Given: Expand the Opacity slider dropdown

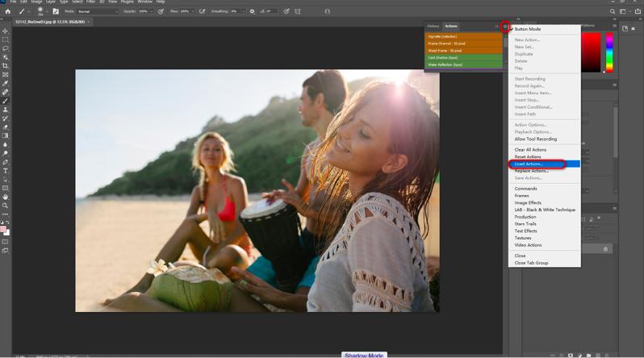Looking at the screenshot, I should point(151,11).
